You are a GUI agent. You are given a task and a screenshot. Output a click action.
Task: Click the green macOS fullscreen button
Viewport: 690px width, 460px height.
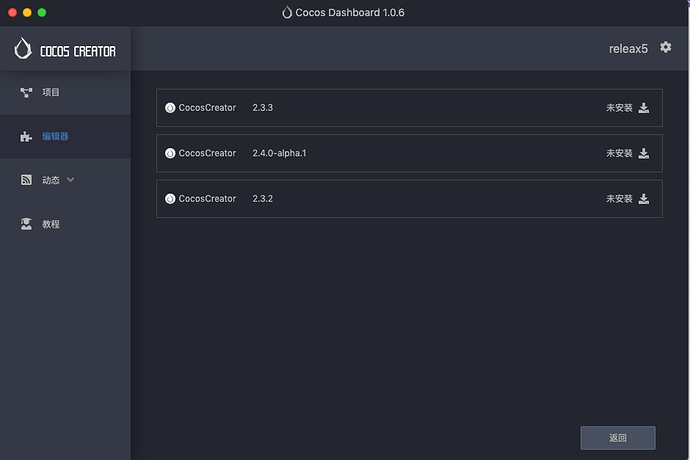(x=42, y=12)
